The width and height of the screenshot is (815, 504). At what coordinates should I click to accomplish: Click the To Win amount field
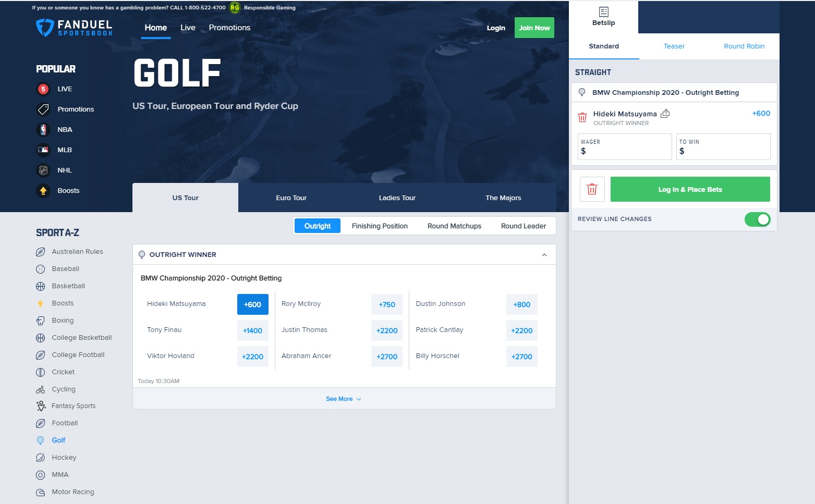[723, 146]
